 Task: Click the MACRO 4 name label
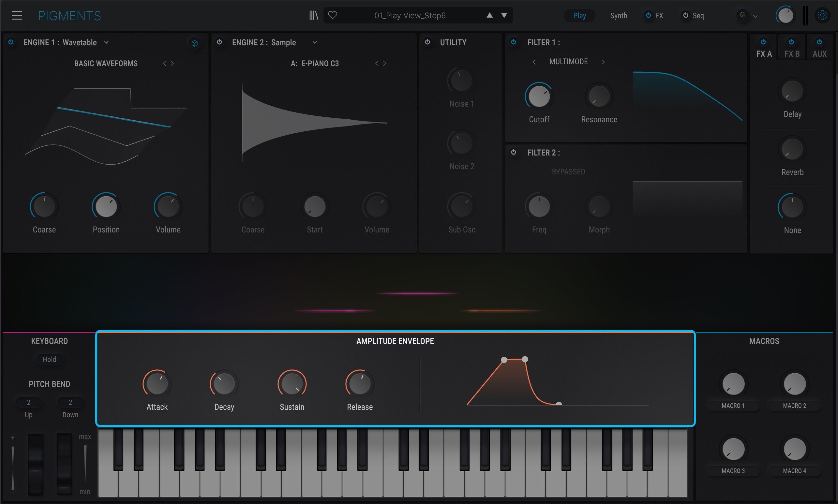pos(795,471)
